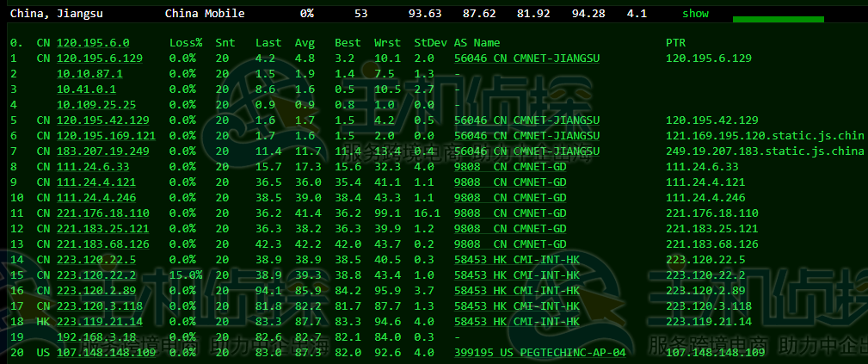Open hop 5 IP link 120.195.42.129
The image size is (868, 364).
pyautogui.click(x=103, y=120)
